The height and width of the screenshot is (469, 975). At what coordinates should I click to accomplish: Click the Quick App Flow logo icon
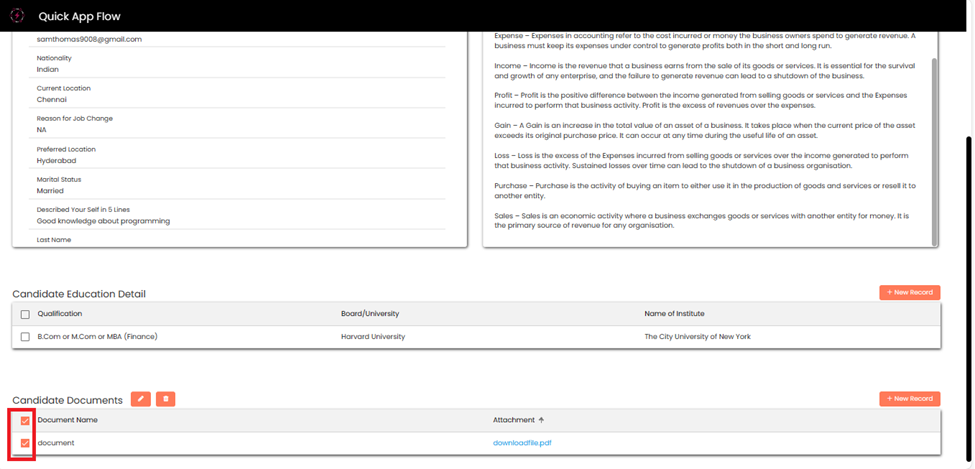tap(17, 16)
